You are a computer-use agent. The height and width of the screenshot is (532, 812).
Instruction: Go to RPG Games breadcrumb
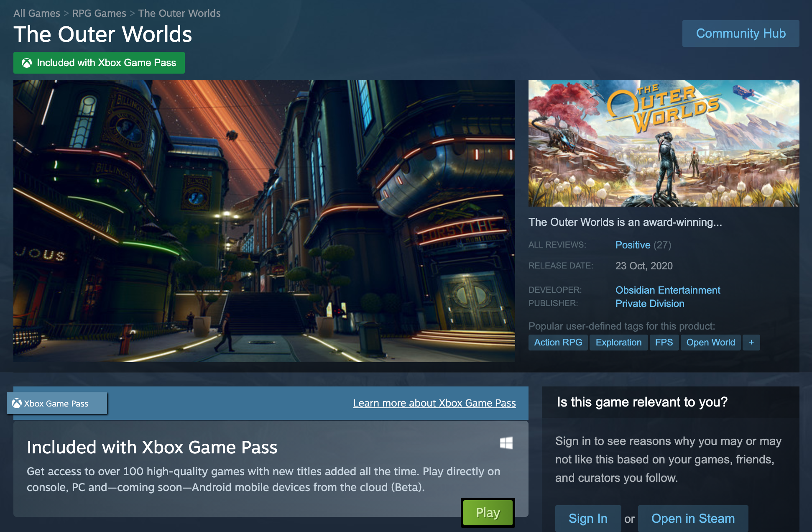99,13
